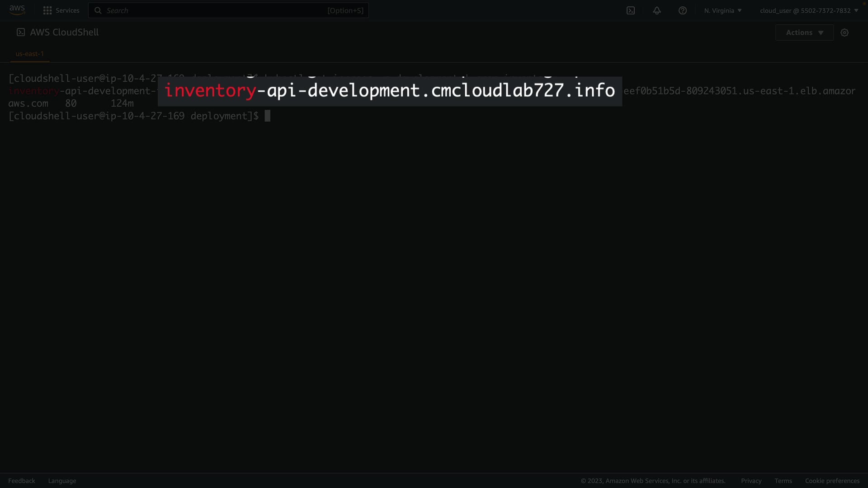Click the search magnifier icon
Screen dimensions: 868x488
[x=98, y=10]
